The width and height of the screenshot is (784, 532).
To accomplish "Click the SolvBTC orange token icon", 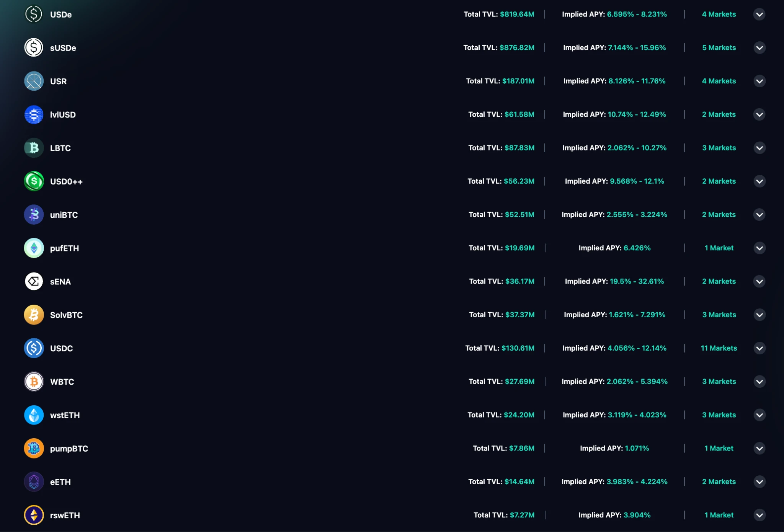I will 34,315.
